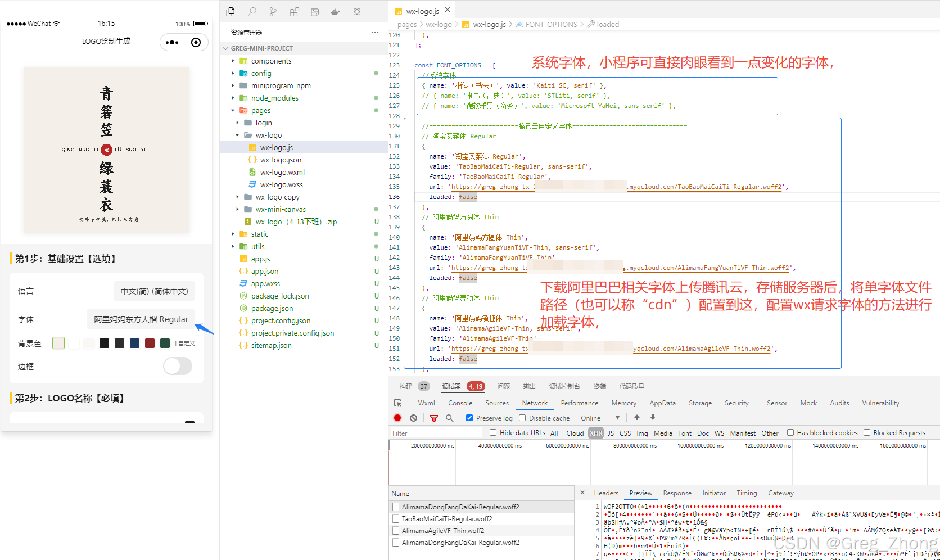Expand the miniprogram_npm folder
The image size is (940, 560).
point(233,85)
